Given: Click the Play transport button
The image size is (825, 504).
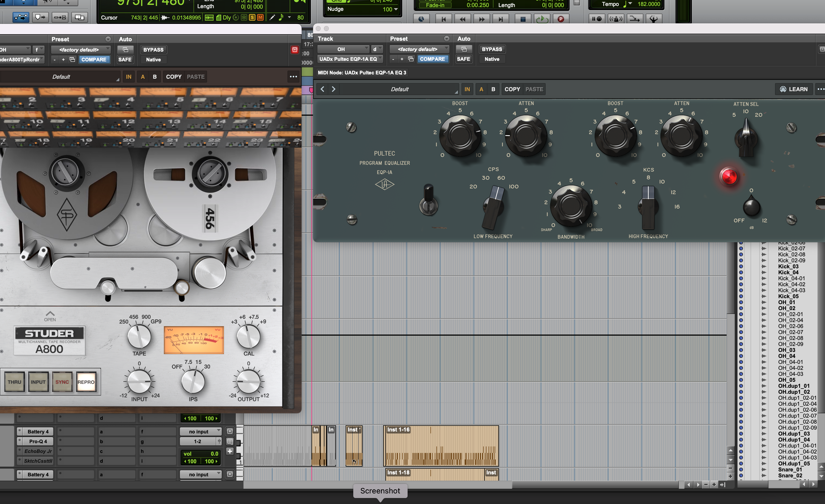Looking at the screenshot, I should tap(542, 19).
